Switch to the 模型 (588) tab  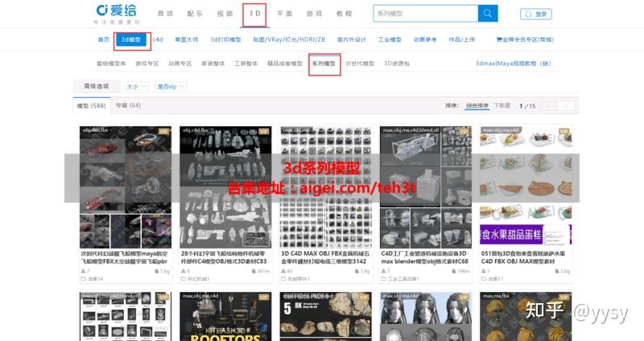pyautogui.click(x=92, y=106)
